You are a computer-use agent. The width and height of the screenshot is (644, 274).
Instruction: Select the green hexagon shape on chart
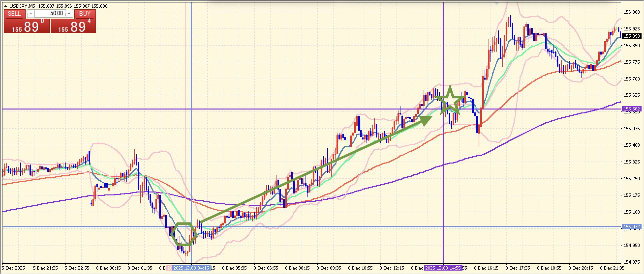click(184, 234)
